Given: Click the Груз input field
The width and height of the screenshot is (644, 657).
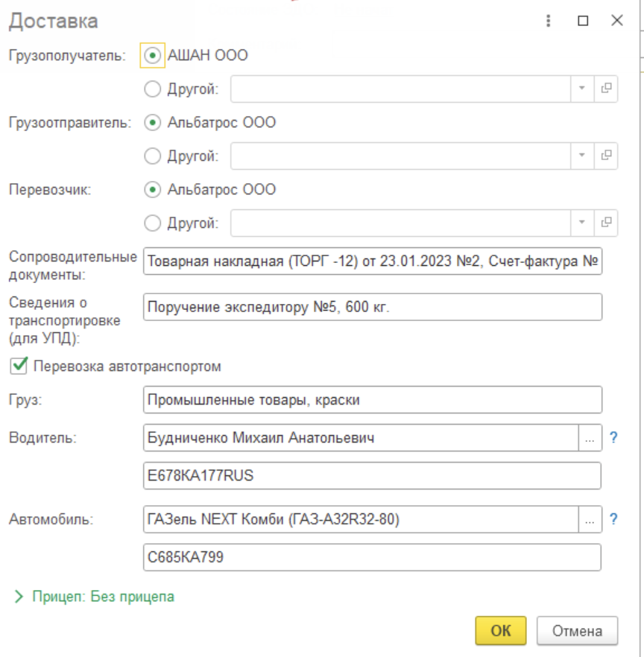Looking at the screenshot, I should pos(371,400).
